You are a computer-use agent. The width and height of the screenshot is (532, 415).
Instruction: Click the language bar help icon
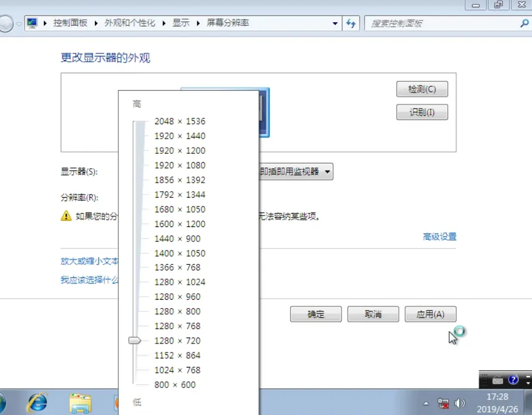[513, 380]
